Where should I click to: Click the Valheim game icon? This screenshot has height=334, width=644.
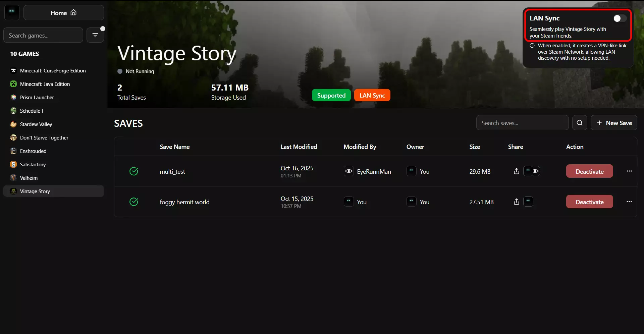pyautogui.click(x=13, y=178)
